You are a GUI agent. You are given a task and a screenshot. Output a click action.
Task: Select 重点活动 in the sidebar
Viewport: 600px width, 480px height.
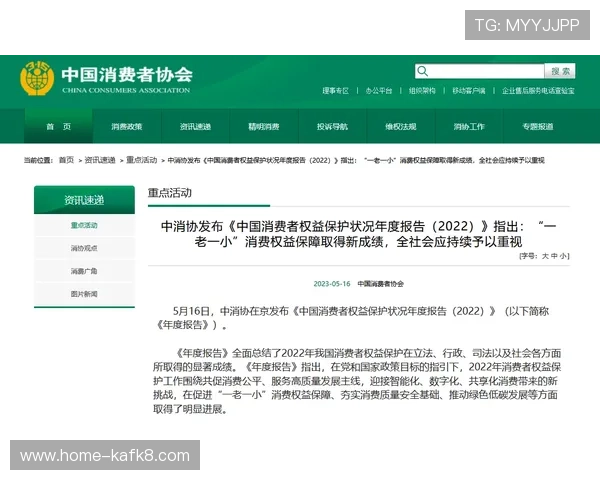[84, 225]
